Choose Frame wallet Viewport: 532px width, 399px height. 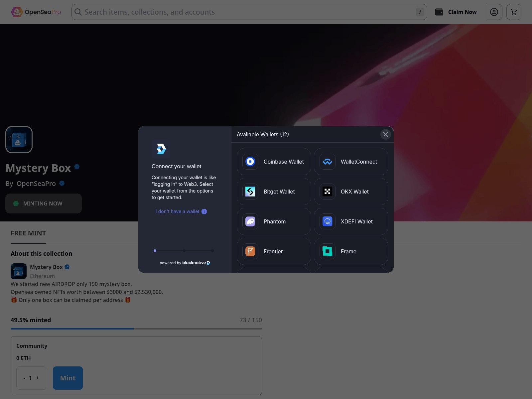(351, 251)
